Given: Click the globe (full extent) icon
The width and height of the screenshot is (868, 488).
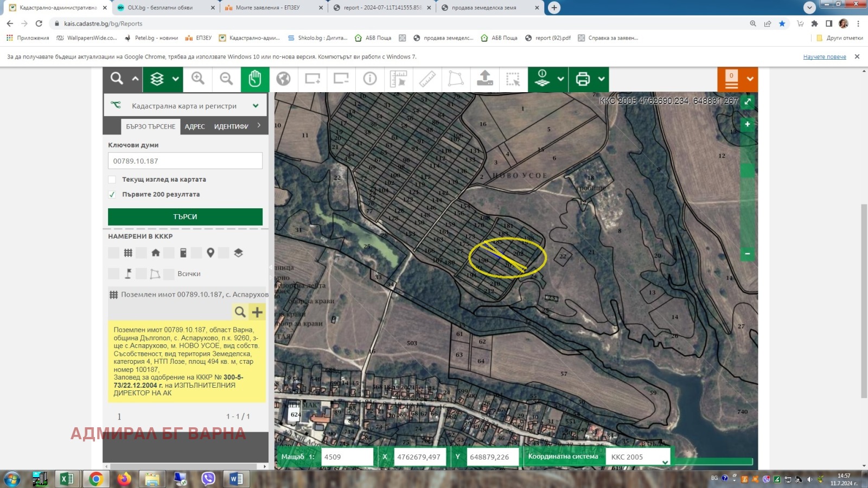Looking at the screenshot, I should tap(284, 79).
